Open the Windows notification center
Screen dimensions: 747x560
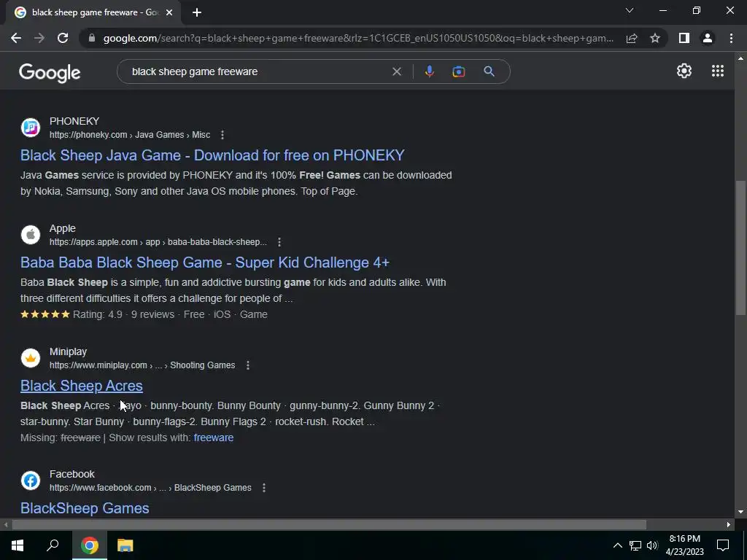click(723, 545)
